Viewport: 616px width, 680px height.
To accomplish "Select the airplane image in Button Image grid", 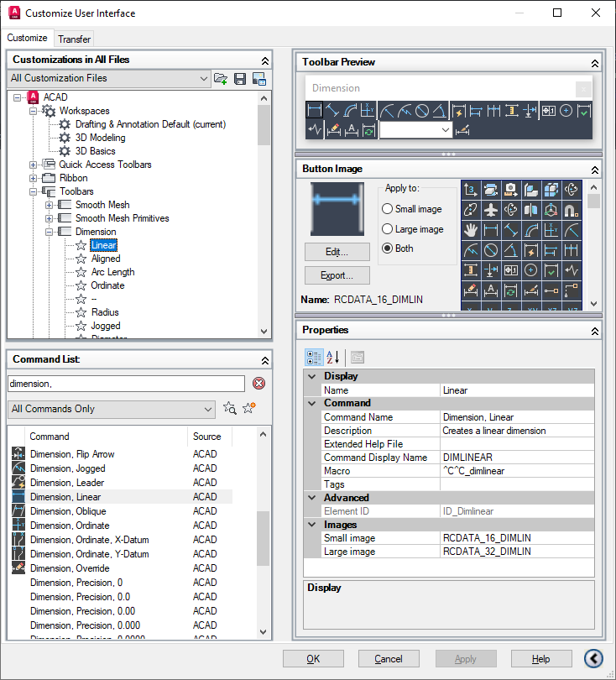I will pyautogui.click(x=491, y=210).
